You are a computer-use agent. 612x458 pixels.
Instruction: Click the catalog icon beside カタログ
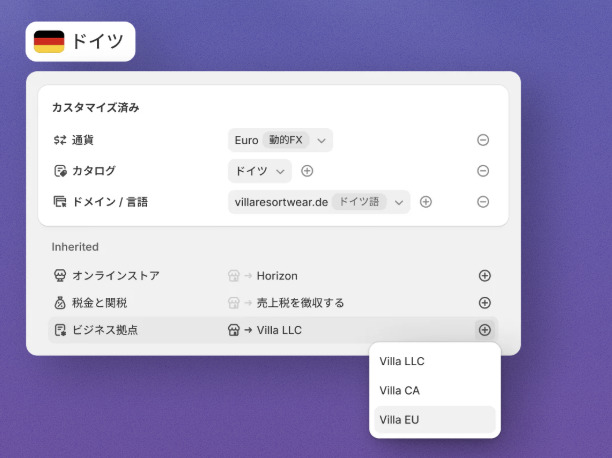click(60, 171)
